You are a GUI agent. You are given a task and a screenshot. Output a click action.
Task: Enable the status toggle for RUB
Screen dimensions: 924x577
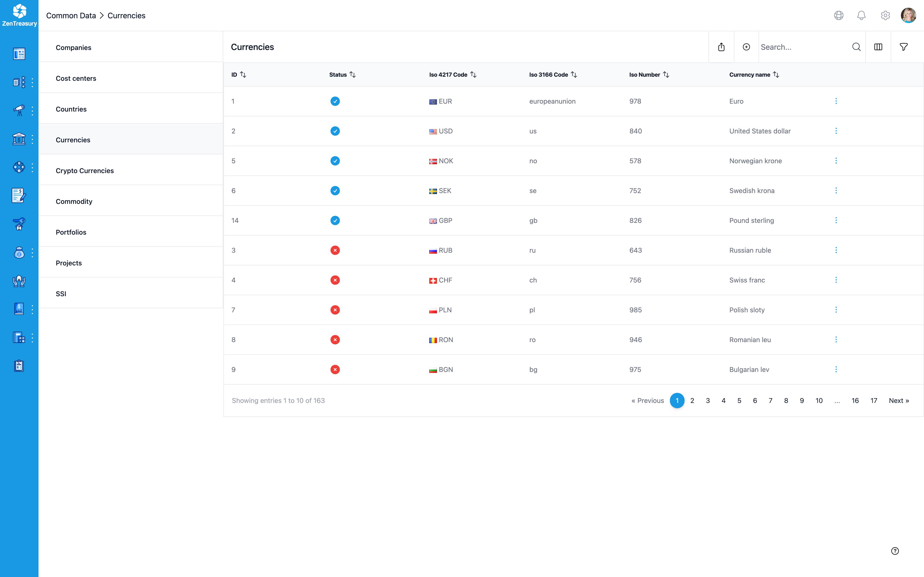335,250
